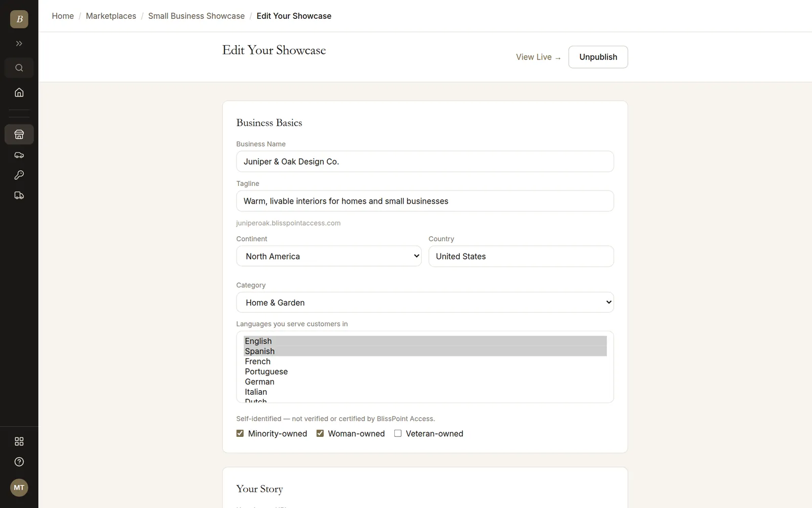Image resolution: width=812 pixels, height=508 pixels.
Task: Toggle the Minority-owned checkbox
Action: click(240, 433)
